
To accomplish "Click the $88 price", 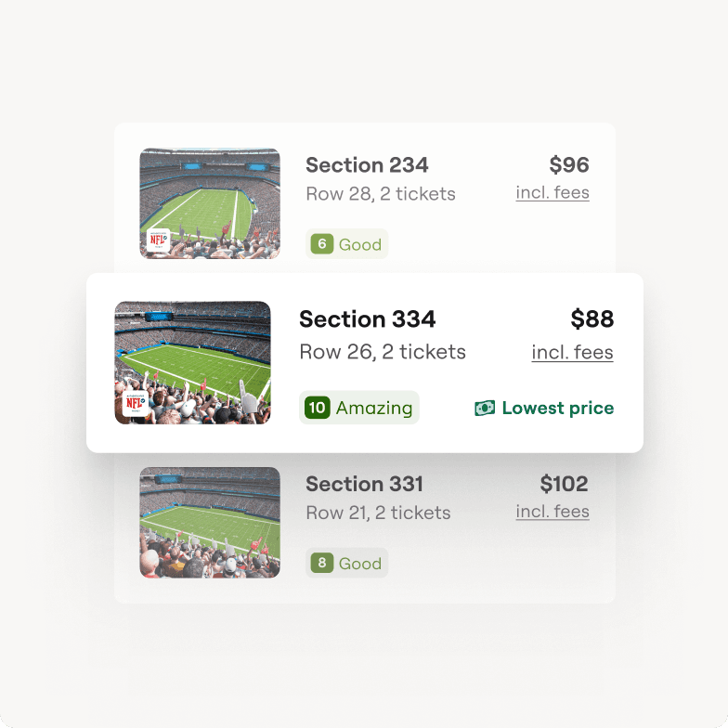I will (591, 319).
